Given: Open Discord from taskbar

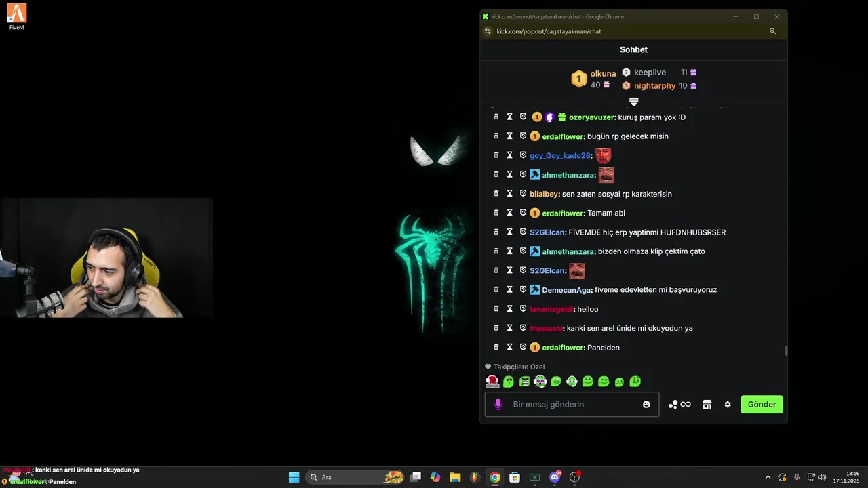Looking at the screenshot, I should [555, 477].
